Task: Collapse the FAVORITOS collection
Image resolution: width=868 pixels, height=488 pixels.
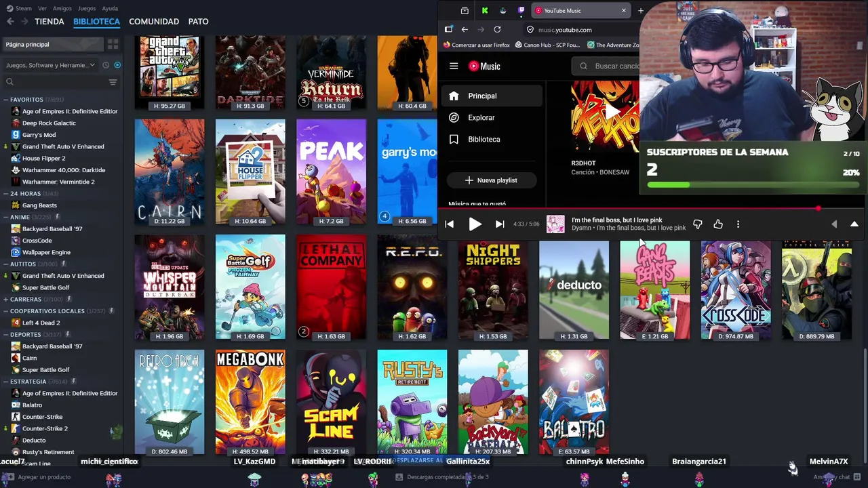Action: tap(6, 100)
